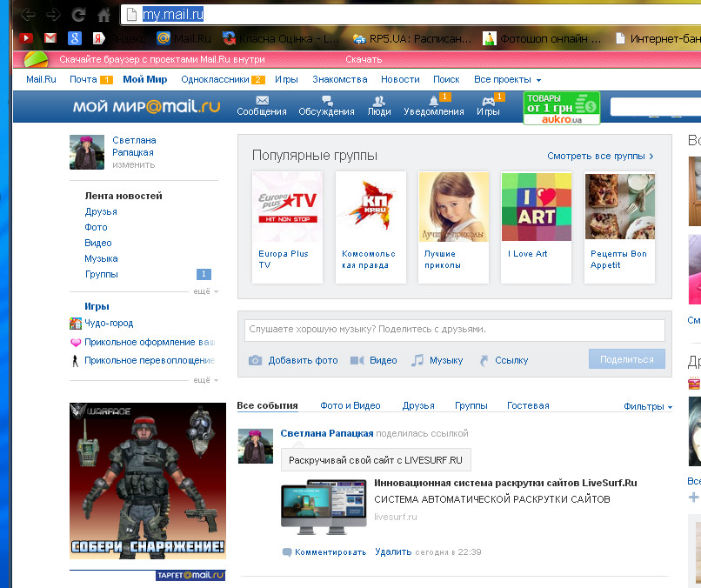The width and height of the screenshot is (701, 588).
Task: Open the Чудо-город game icon
Action: click(76, 324)
